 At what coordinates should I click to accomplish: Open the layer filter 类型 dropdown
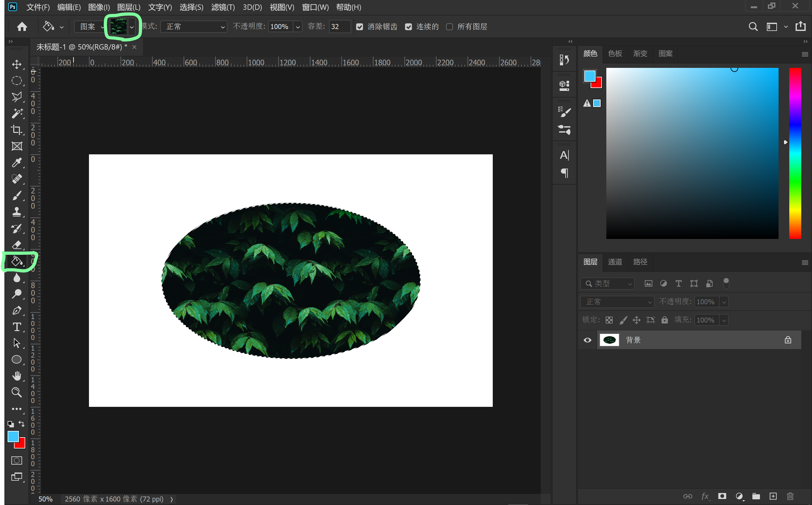click(607, 283)
